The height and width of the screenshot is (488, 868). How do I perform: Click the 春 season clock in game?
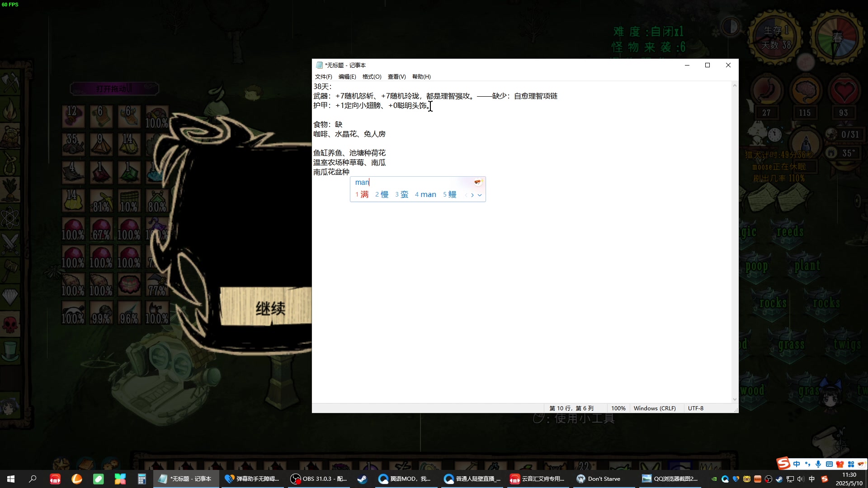point(837,38)
